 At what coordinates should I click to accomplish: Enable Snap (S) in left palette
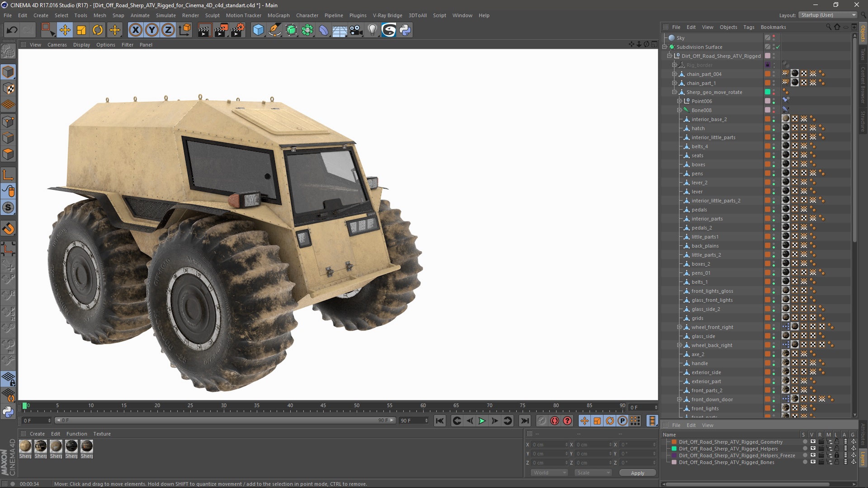coord(8,208)
